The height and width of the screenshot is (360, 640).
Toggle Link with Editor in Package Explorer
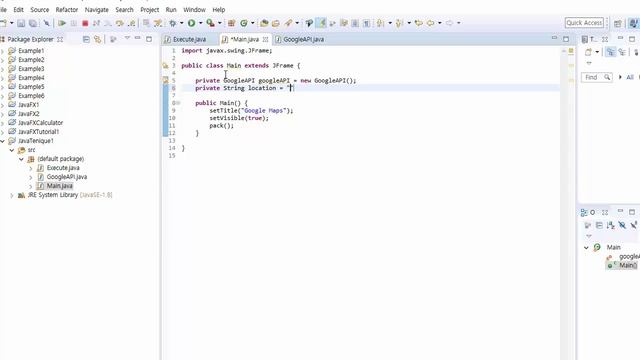[98, 39]
